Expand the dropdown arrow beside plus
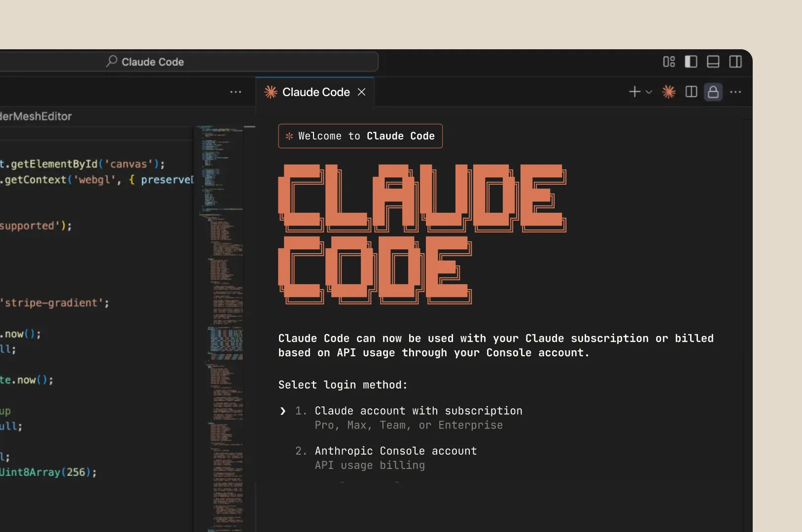802x532 pixels. point(649,92)
